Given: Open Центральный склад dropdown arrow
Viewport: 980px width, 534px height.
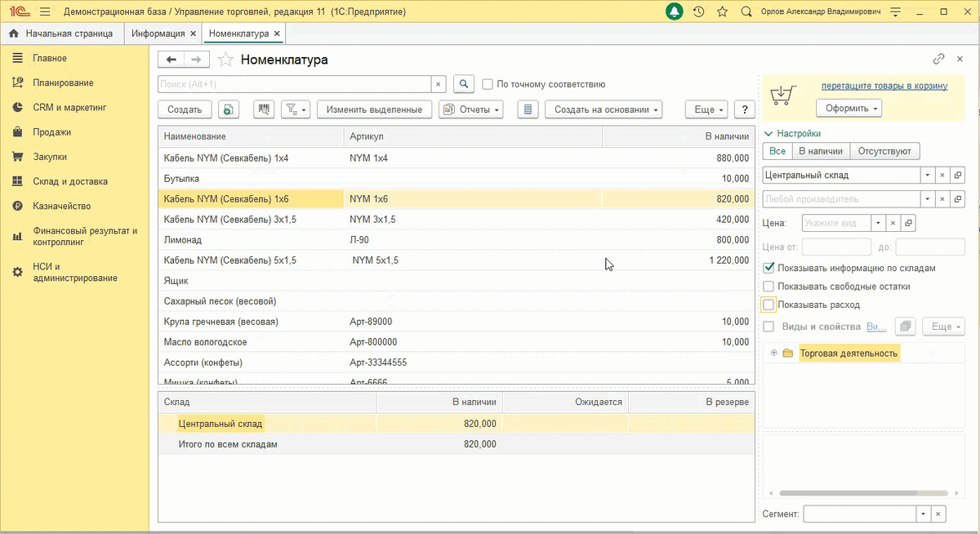Looking at the screenshot, I should pyautogui.click(x=928, y=175).
